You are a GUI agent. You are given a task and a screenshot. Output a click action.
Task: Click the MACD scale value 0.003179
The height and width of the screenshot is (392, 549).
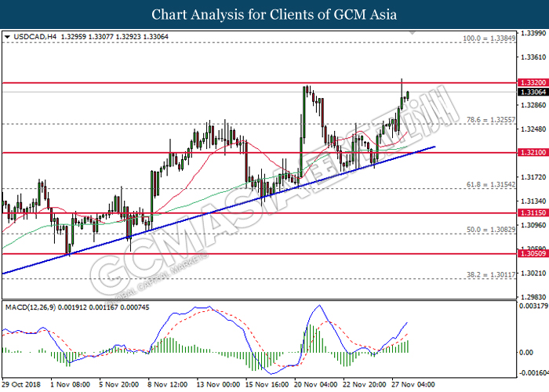(x=533, y=306)
